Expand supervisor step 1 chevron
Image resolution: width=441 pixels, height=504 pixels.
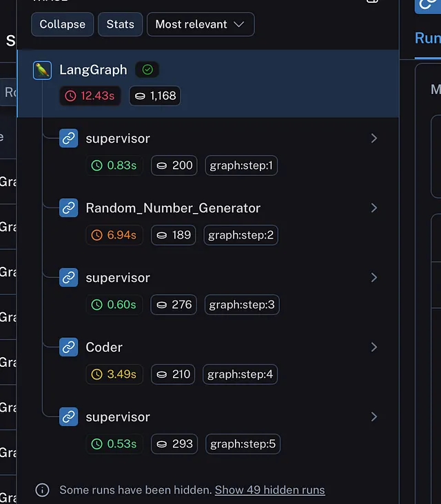coord(374,138)
